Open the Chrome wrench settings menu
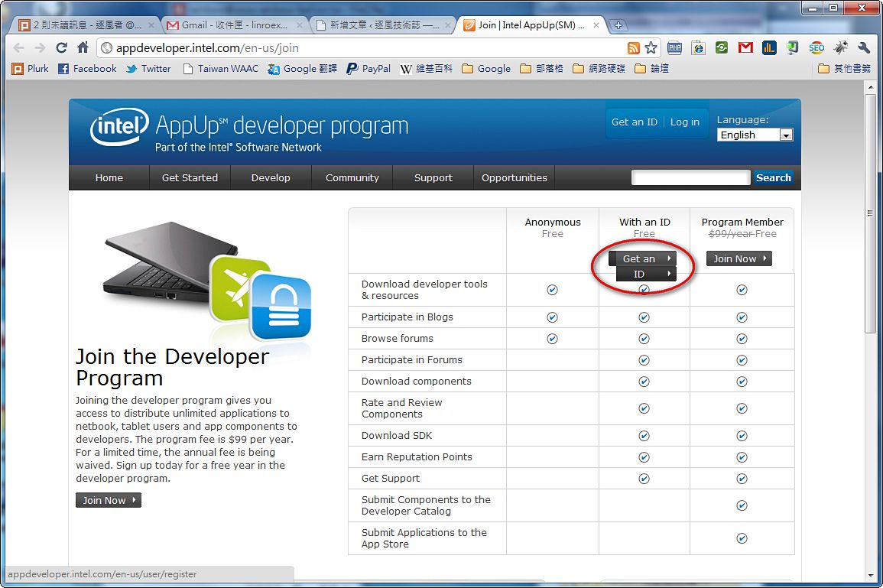Viewport: 883px width, 588px height. click(x=864, y=48)
